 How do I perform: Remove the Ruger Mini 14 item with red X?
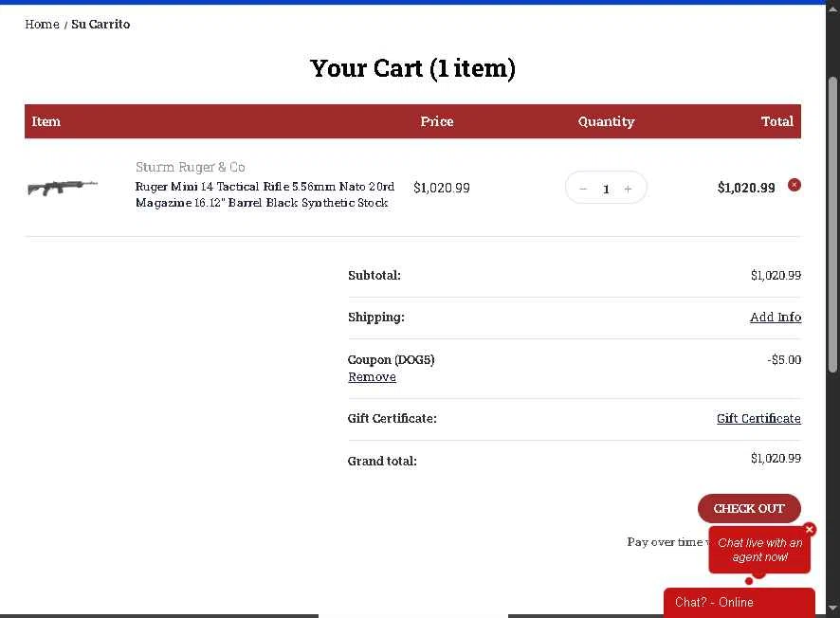click(x=794, y=185)
